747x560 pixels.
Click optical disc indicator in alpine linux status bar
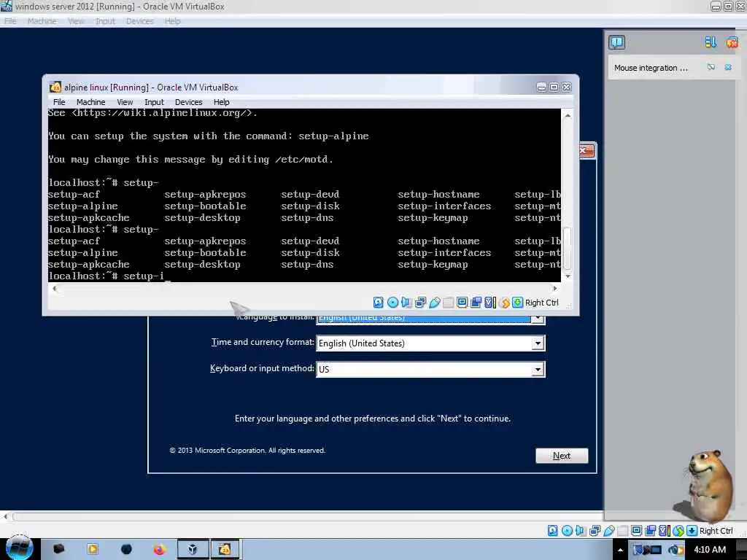392,303
